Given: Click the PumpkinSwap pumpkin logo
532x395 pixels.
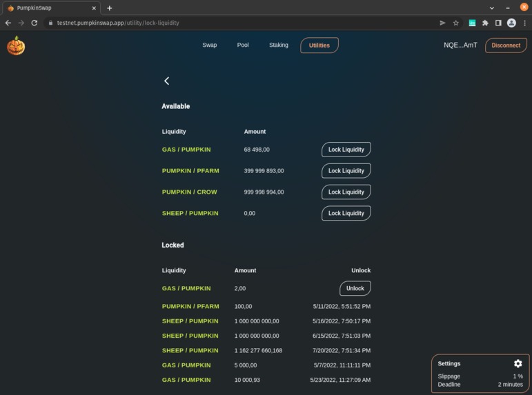Looking at the screenshot, I should (x=16, y=45).
